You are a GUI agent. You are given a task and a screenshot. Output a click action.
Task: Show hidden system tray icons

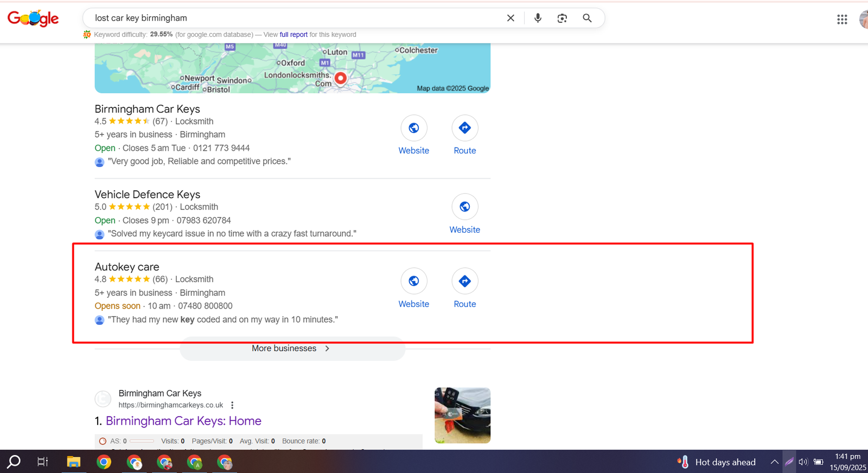pyautogui.click(x=774, y=462)
